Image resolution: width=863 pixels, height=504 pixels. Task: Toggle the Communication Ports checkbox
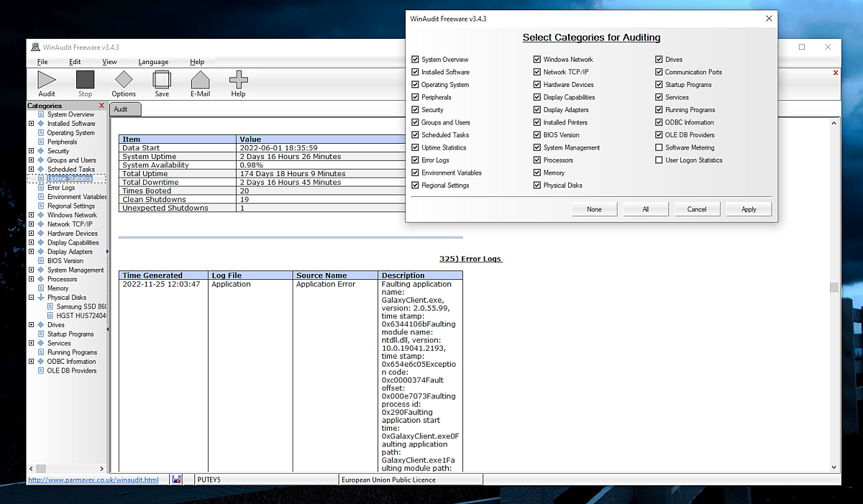pyautogui.click(x=659, y=72)
